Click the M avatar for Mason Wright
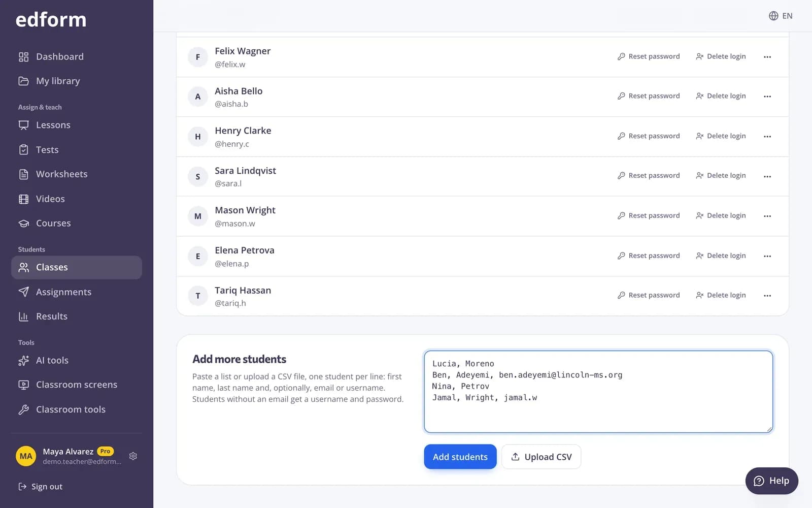The height and width of the screenshot is (508, 812). click(x=198, y=216)
